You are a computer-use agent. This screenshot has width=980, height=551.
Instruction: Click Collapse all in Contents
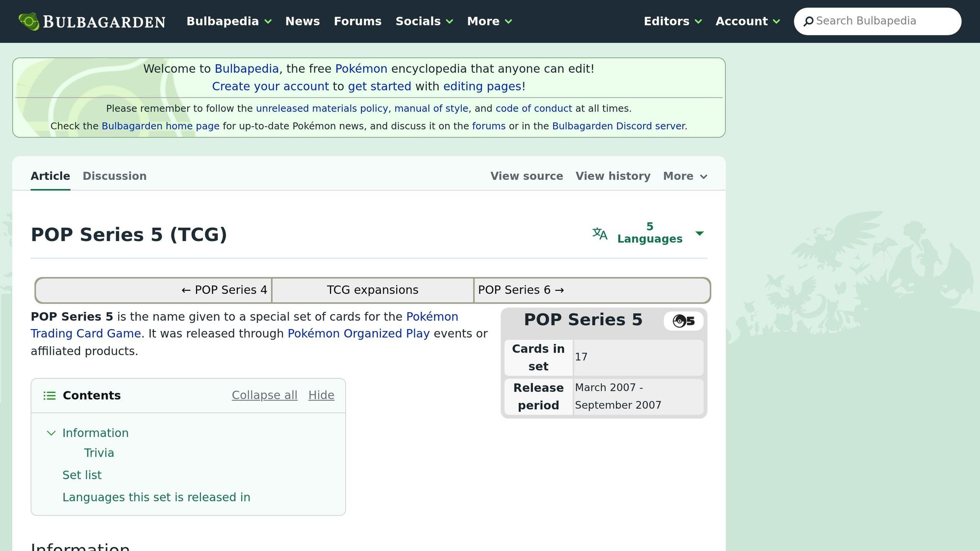tap(265, 396)
